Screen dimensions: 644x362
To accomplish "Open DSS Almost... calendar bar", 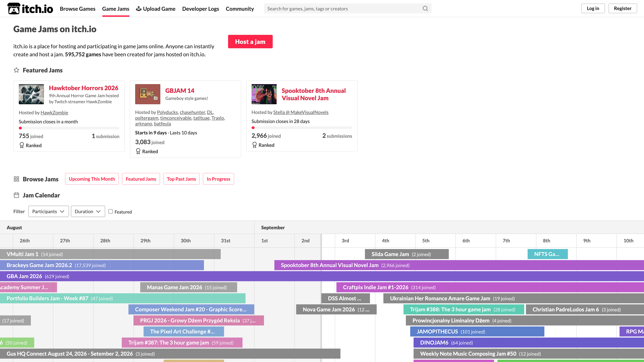I will [345, 298].
